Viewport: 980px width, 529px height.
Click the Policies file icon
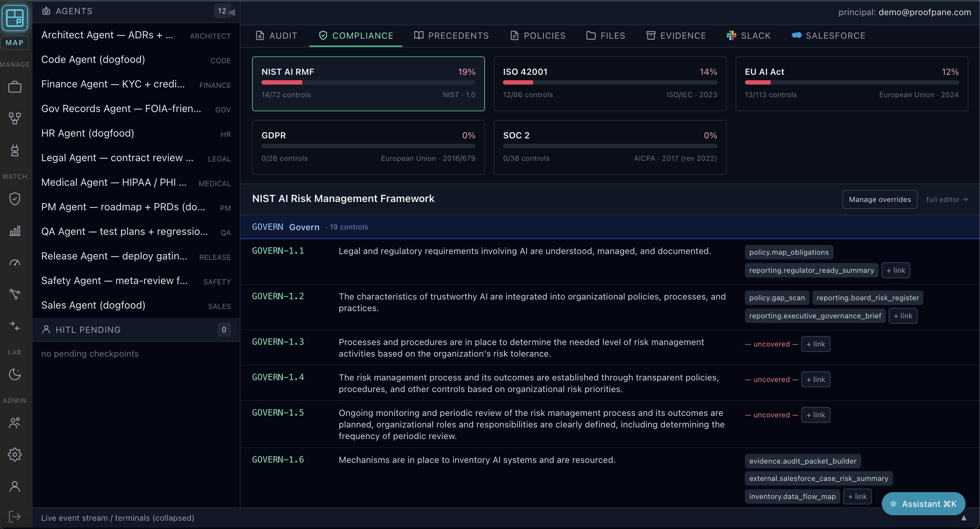coord(514,35)
